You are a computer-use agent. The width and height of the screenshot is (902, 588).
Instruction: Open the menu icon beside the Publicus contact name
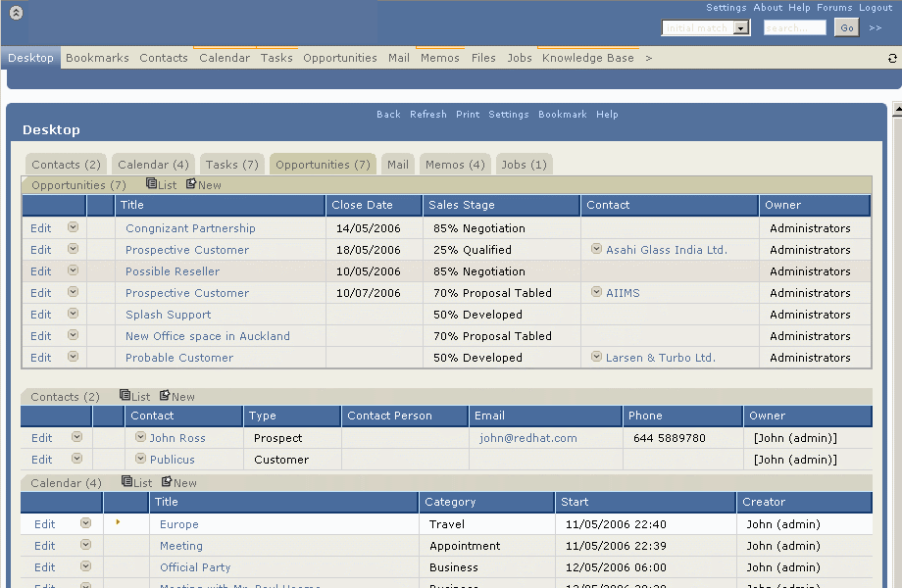click(x=140, y=458)
